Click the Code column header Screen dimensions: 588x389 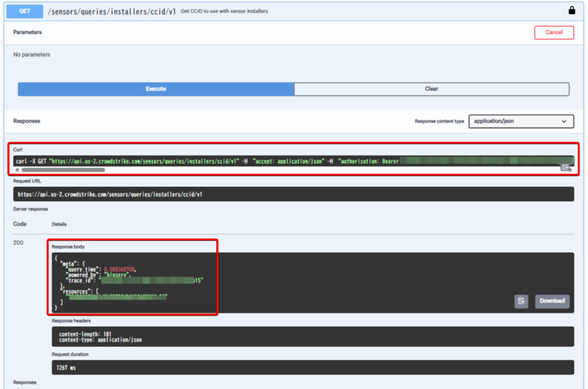coord(20,224)
